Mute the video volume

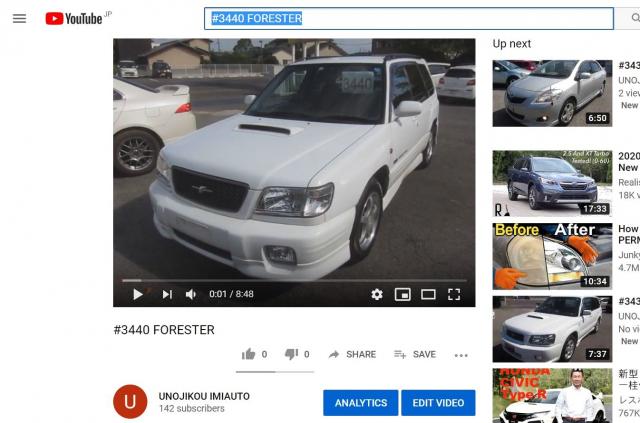[x=191, y=294]
